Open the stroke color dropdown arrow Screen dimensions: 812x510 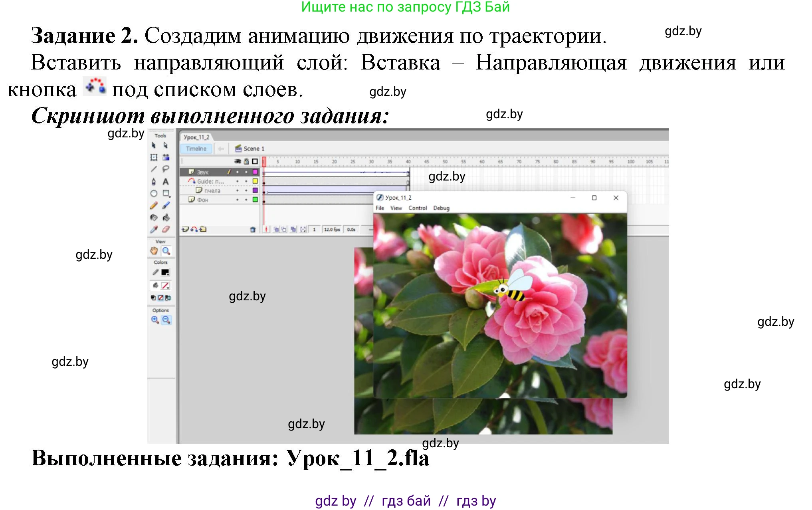click(x=168, y=274)
